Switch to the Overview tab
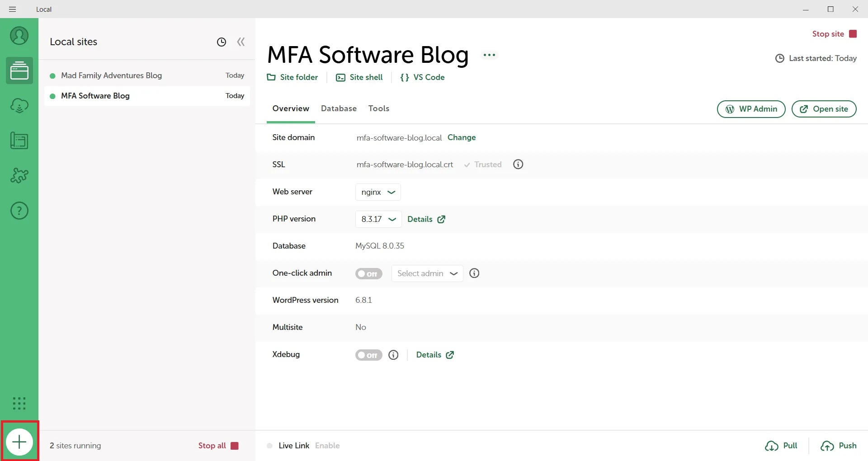This screenshot has width=868, height=461. (x=291, y=108)
